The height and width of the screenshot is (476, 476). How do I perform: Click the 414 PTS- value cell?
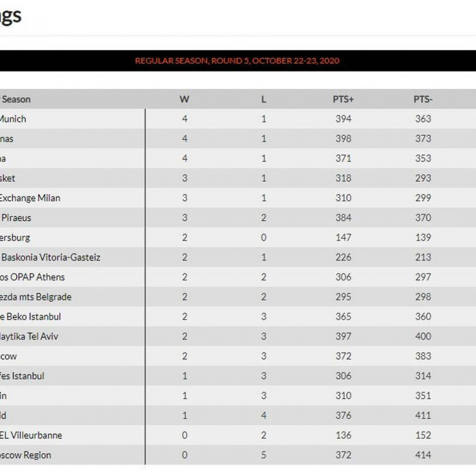click(x=423, y=455)
